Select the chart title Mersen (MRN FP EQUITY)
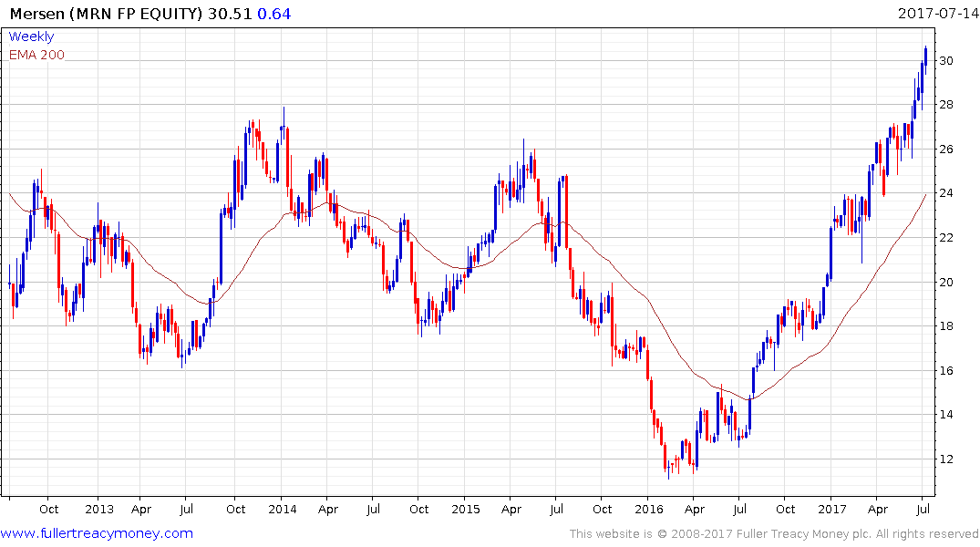980x547 pixels. click(107, 14)
